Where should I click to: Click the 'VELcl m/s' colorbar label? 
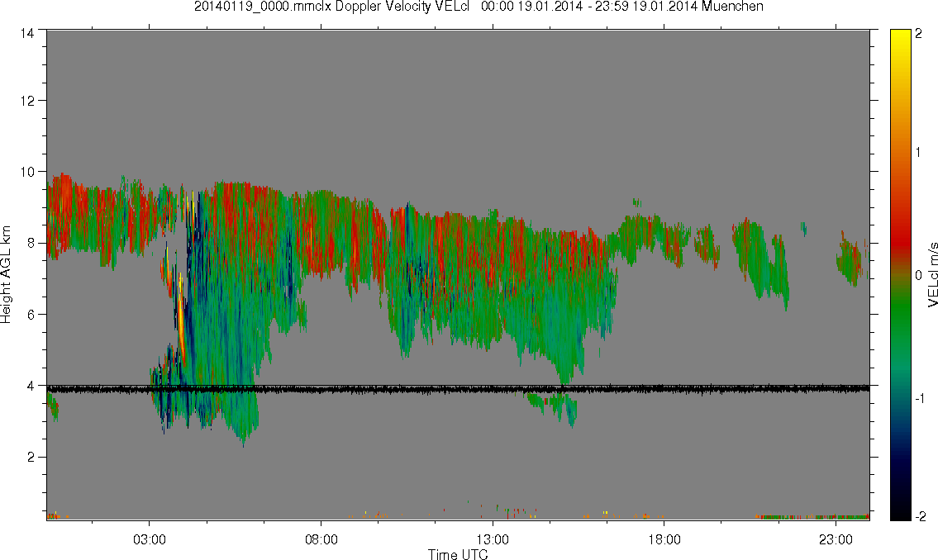click(x=932, y=275)
